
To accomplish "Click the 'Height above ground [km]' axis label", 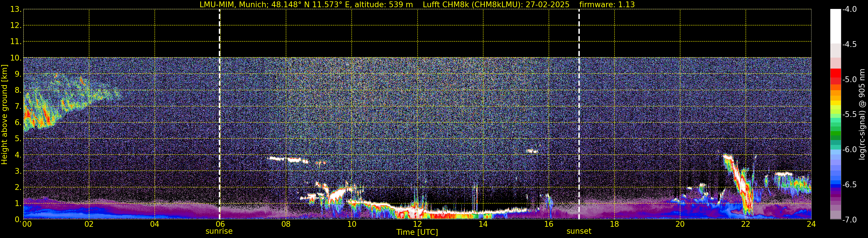I will 4,114.
